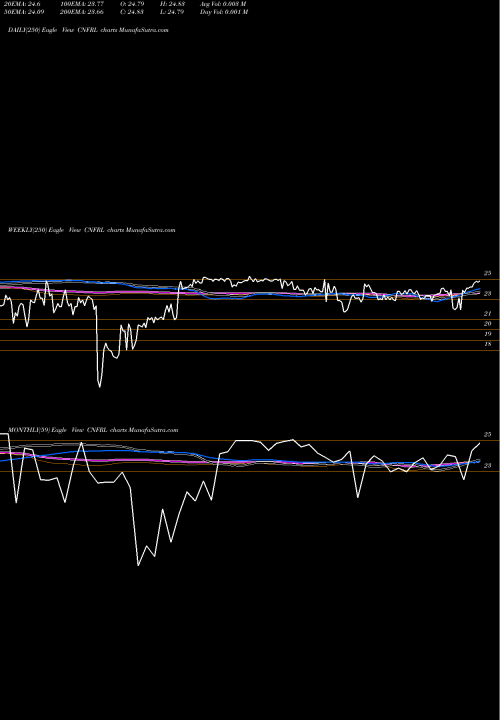Click the 200EMA value label
Viewport: 500px width, 720px height.
tap(81, 12)
